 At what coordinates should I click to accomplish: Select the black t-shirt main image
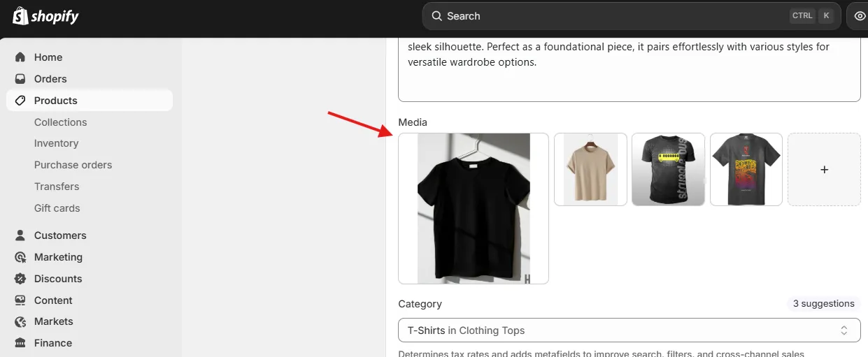pos(474,208)
